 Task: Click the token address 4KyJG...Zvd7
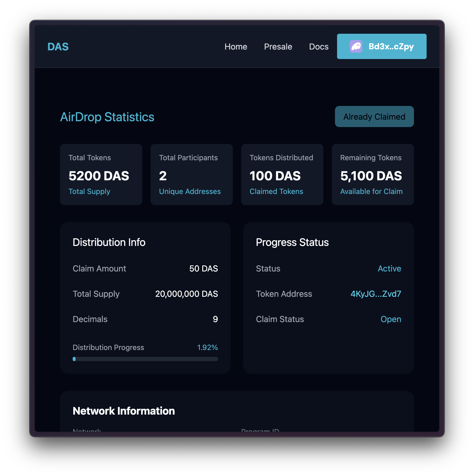pos(376,294)
